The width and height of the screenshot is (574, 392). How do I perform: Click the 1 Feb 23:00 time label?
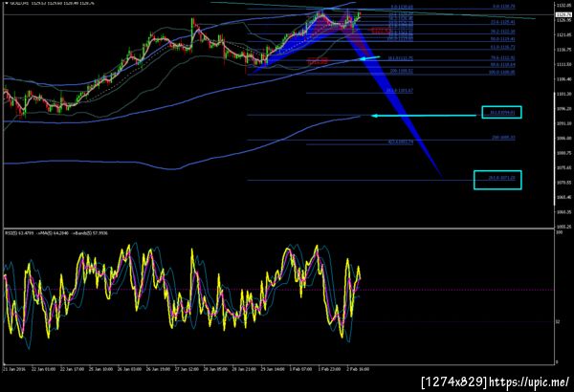[x=329, y=369]
